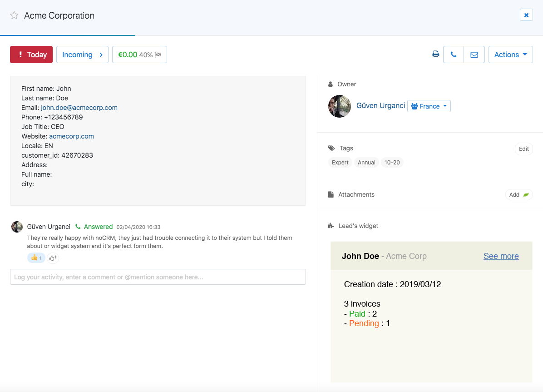543x392 pixels.
Task: Click the email envelope icon button
Action: (474, 55)
